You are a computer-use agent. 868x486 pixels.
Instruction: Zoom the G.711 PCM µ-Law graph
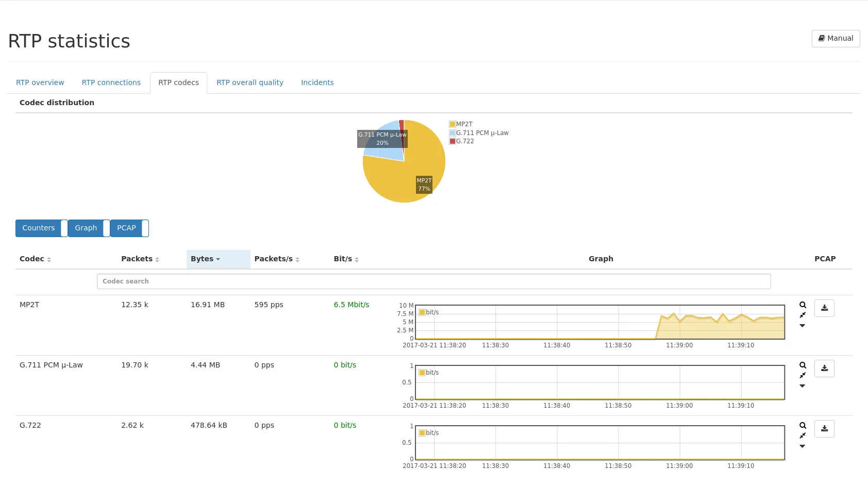803,365
